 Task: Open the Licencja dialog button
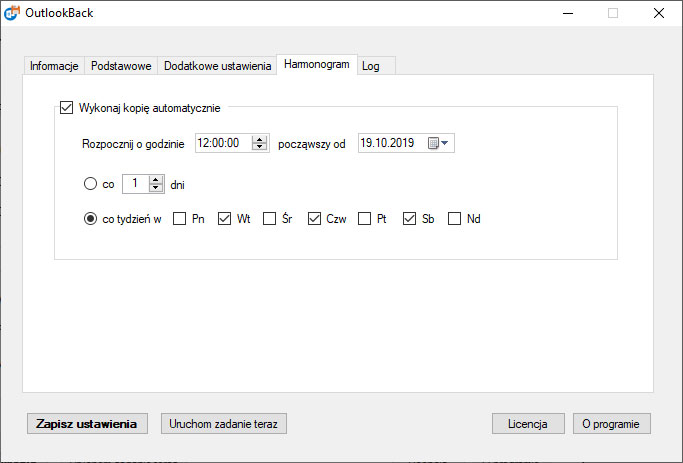528,423
